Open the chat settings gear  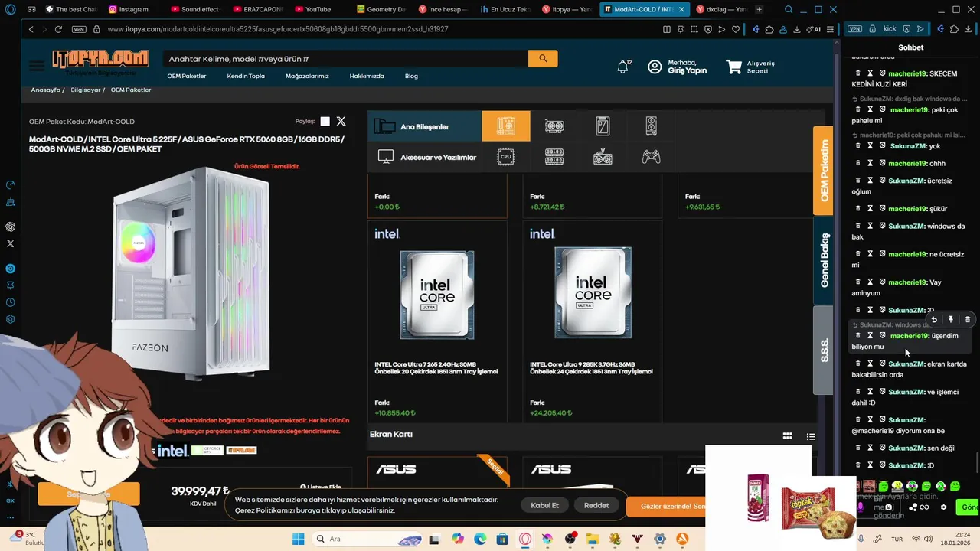(x=943, y=507)
